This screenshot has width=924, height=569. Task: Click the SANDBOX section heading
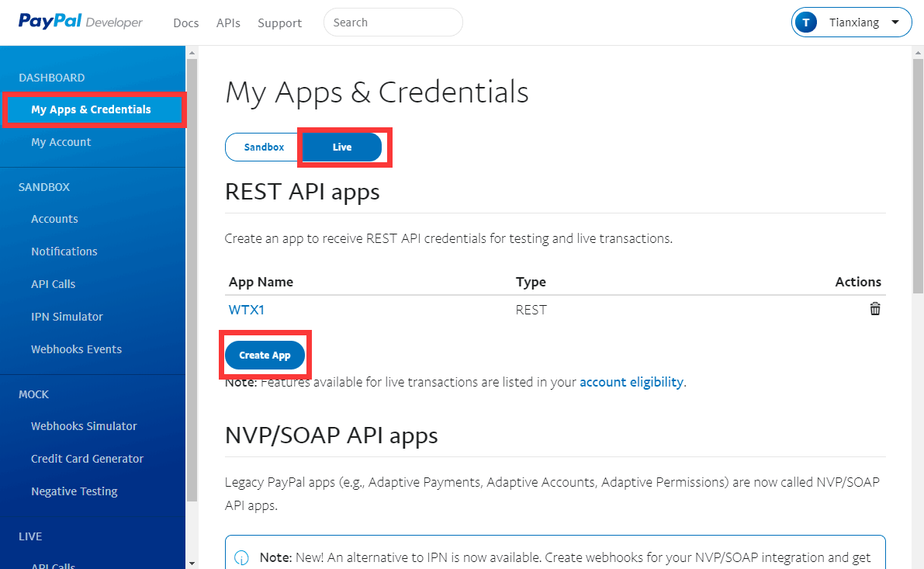pos(44,187)
